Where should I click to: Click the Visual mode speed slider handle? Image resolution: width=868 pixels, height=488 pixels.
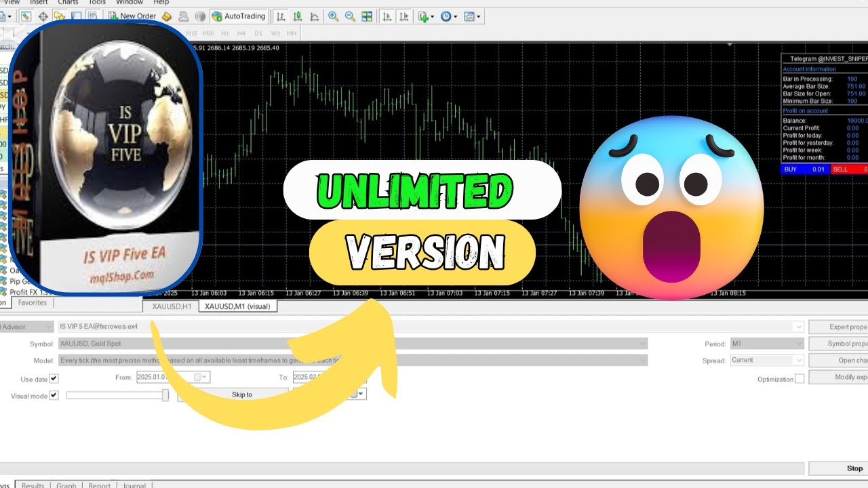click(165, 395)
